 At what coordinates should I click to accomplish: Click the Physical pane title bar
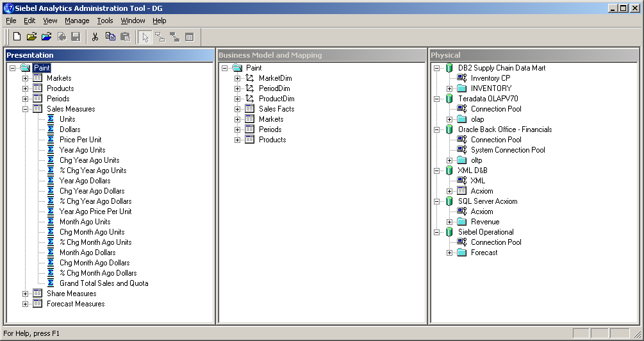coord(534,55)
